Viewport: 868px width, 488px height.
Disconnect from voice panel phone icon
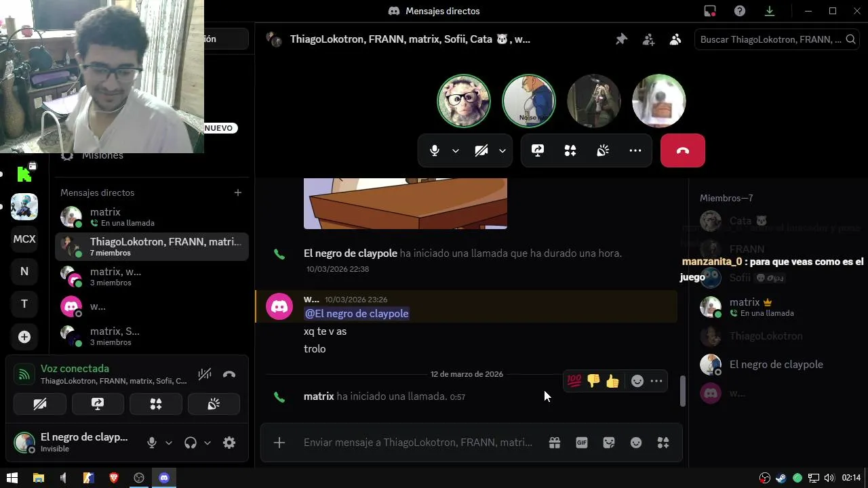229,374
